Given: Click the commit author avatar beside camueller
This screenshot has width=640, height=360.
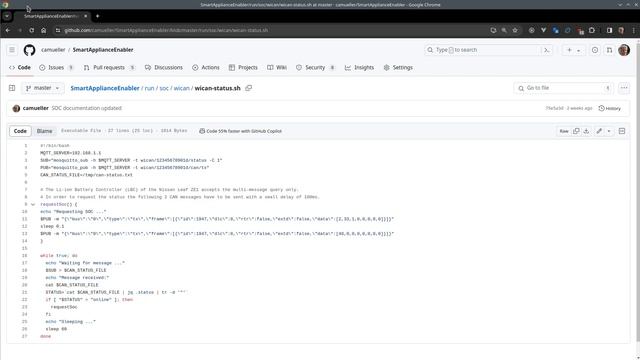Looking at the screenshot, I should 16,108.
